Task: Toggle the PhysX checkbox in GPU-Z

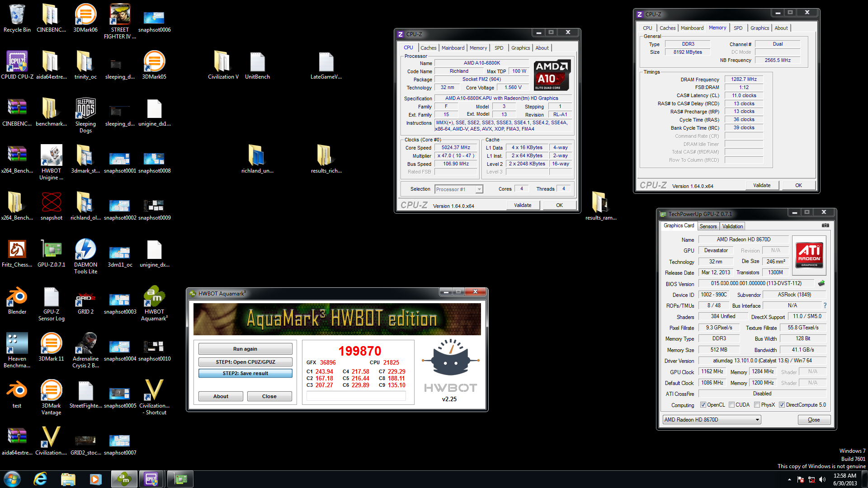Action: tap(757, 405)
